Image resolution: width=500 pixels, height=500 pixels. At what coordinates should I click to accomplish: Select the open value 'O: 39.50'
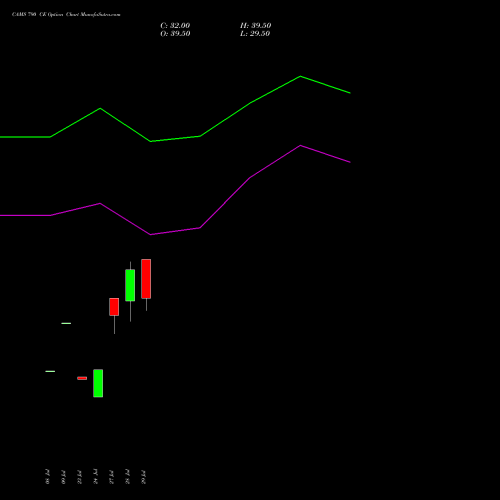tap(175, 34)
